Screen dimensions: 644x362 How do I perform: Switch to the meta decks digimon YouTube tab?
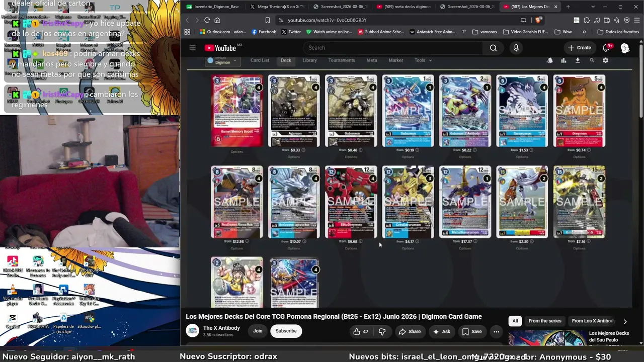[403, 7]
